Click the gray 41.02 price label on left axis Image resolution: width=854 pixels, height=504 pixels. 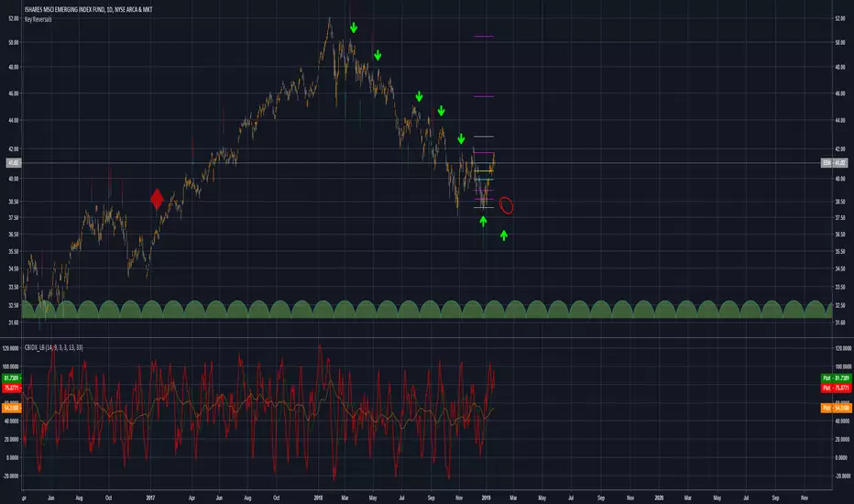pos(13,163)
